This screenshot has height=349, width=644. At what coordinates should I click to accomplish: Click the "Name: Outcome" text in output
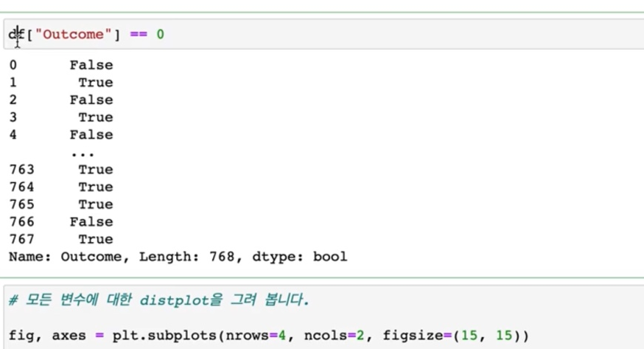pyautogui.click(x=69, y=257)
